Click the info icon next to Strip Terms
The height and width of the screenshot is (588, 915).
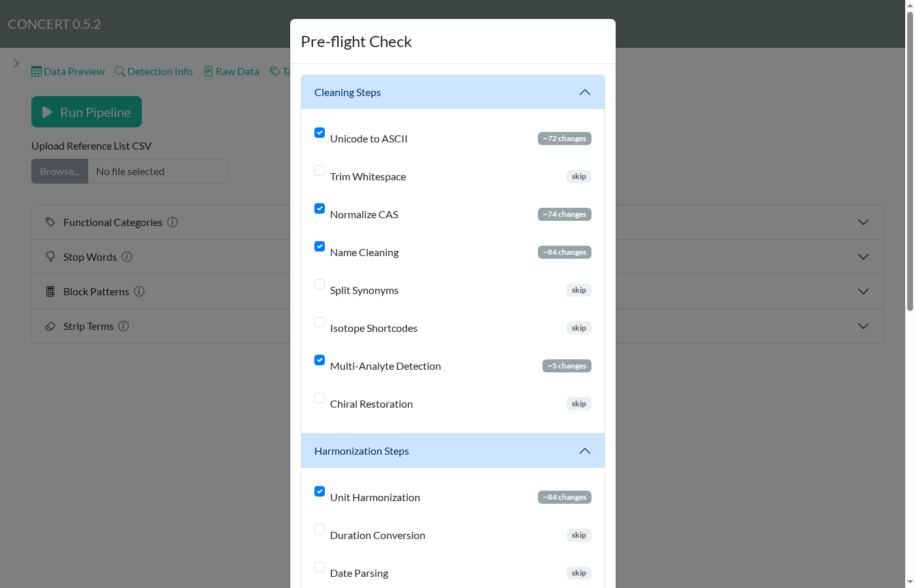(124, 326)
